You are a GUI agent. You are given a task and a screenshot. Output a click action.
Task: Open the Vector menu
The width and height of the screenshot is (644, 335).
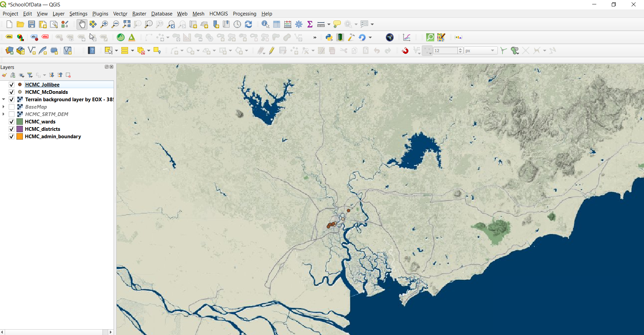coord(120,14)
